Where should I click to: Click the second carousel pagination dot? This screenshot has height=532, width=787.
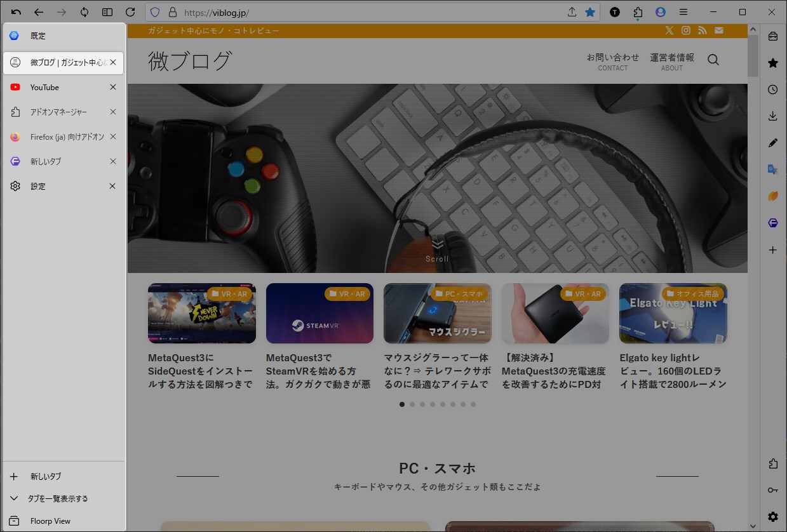(412, 404)
